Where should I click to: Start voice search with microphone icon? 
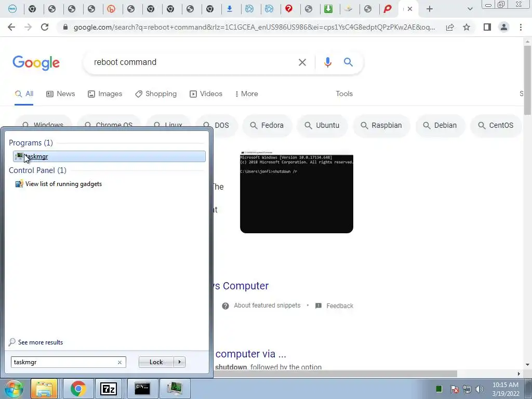point(327,62)
